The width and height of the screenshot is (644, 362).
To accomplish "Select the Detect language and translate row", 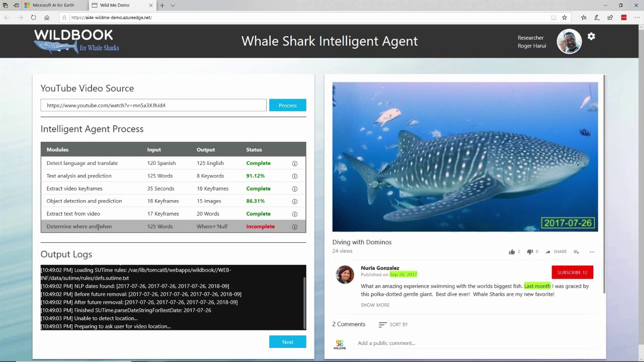I will [173, 163].
